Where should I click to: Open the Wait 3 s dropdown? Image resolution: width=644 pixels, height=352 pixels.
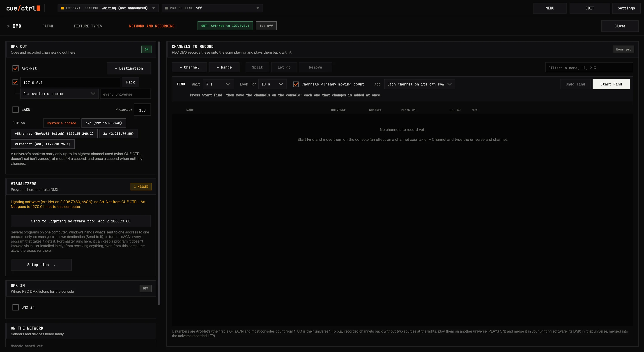(218, 84)
